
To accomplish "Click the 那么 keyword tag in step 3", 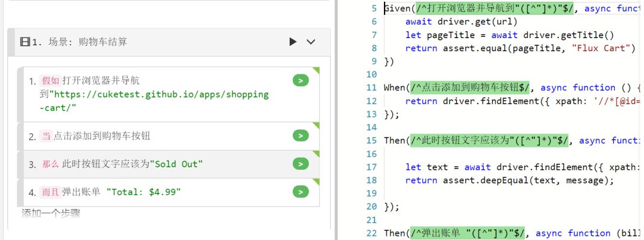I will [x=50, y=164].
